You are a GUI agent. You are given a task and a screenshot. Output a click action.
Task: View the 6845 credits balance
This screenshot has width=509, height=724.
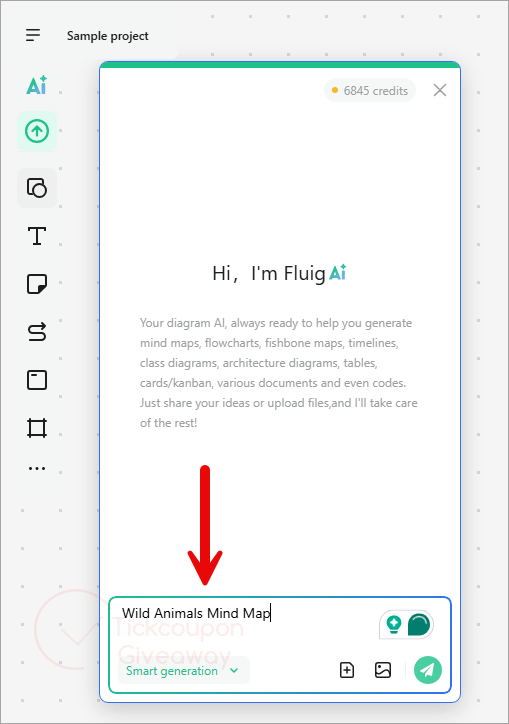[x=370, y=90]
